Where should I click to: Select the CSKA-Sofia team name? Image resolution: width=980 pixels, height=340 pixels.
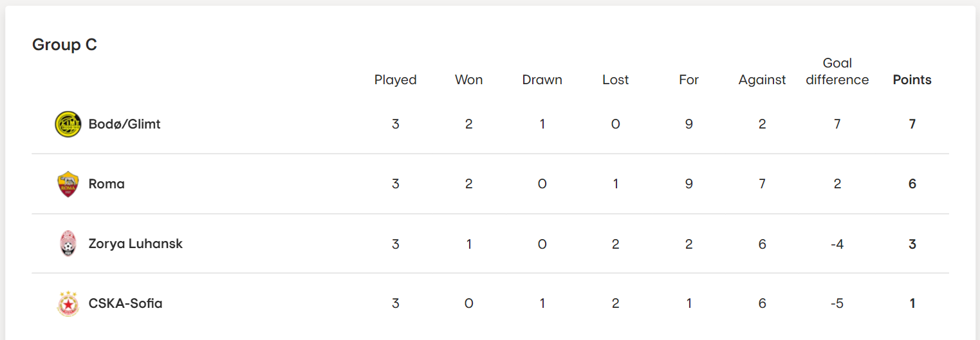(125, 303)
